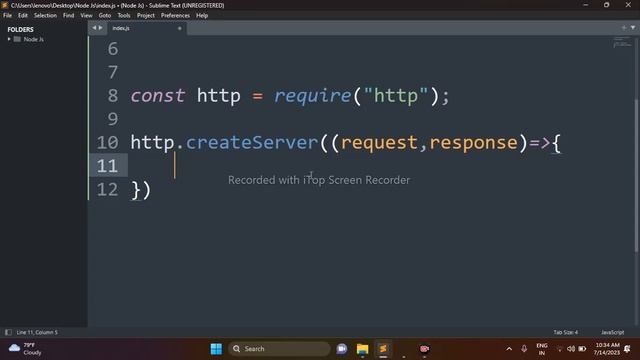
Task: Open the screen recorder taskbar icon
Action: click(x=424, y=349)
